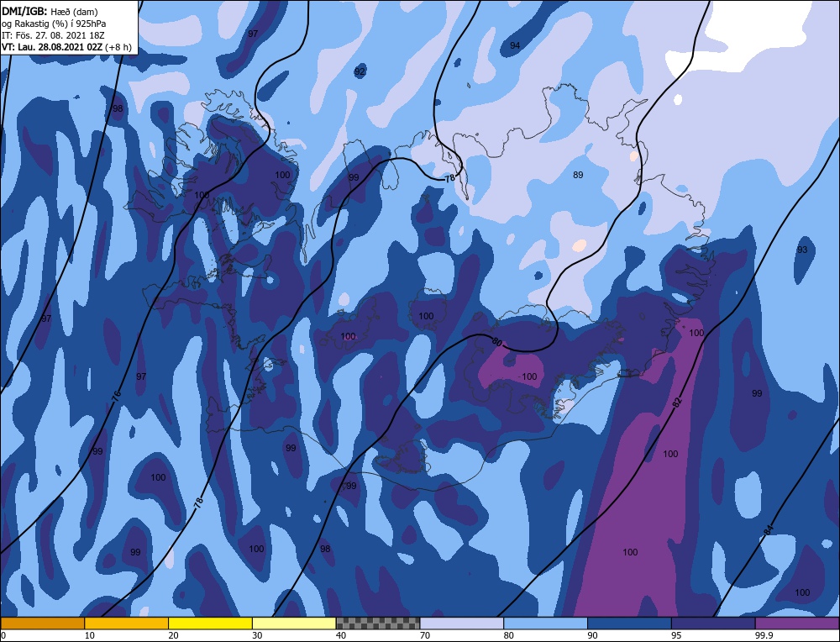Click the legend scale label 70
The height and width of the screenshot is (642, 840).
coord(425,635)
